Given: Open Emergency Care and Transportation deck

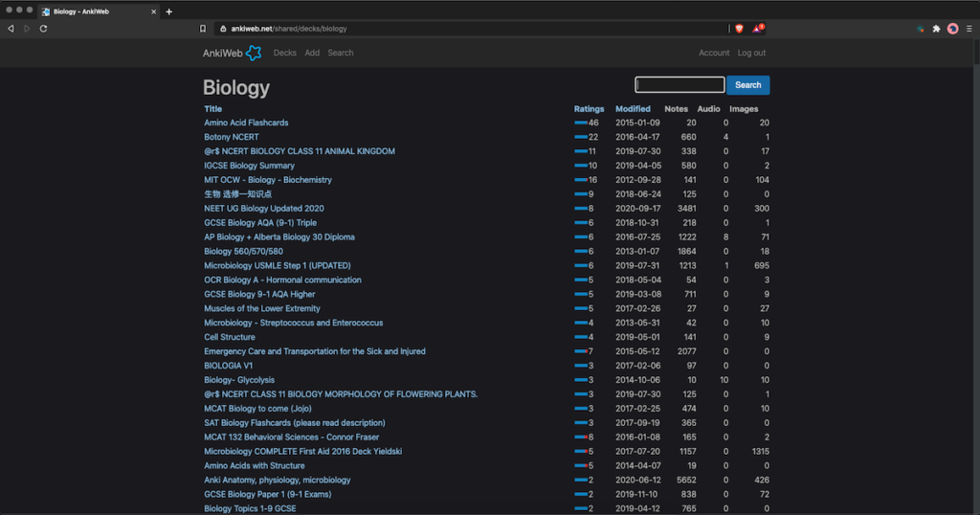Looking at the screenshot, I should 314,351.
